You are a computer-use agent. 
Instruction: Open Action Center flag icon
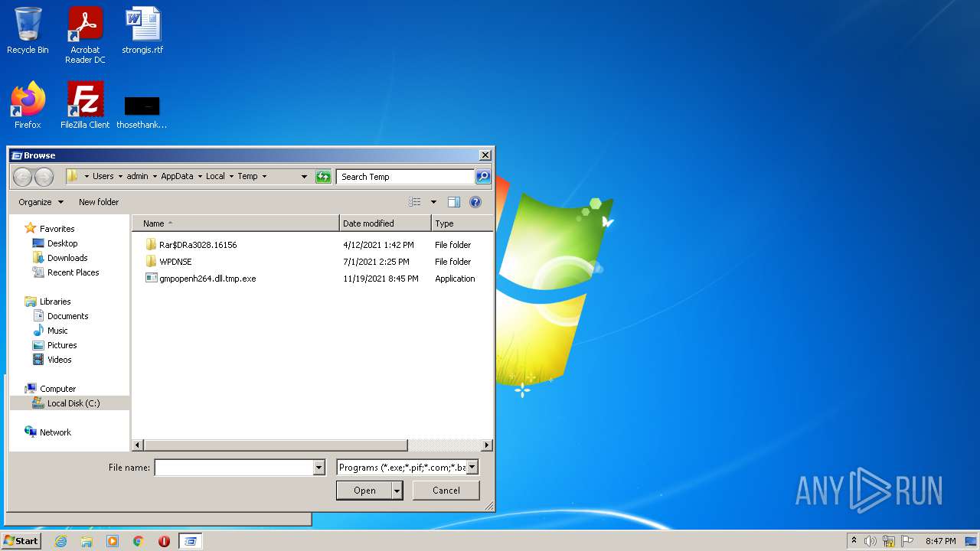tap(907, 541)
